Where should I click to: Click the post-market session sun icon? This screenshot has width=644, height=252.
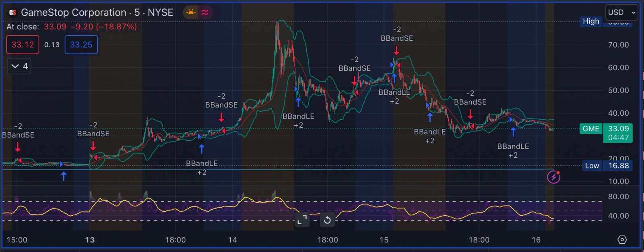(191, 12)
